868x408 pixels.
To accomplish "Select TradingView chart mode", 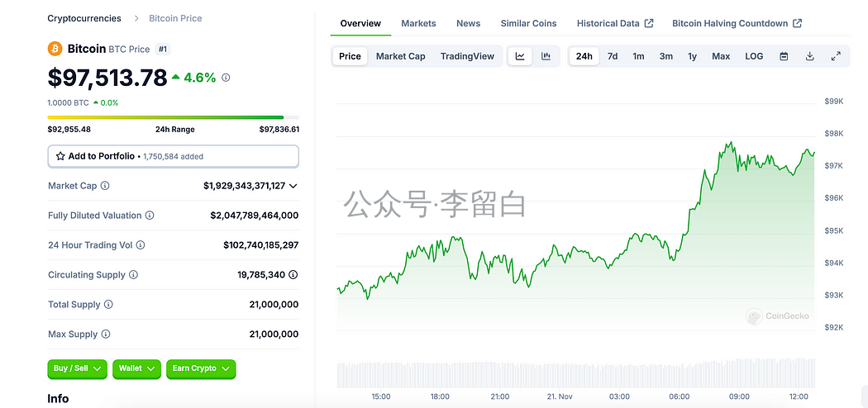I will pyautogui.click(x=467, y=56).
